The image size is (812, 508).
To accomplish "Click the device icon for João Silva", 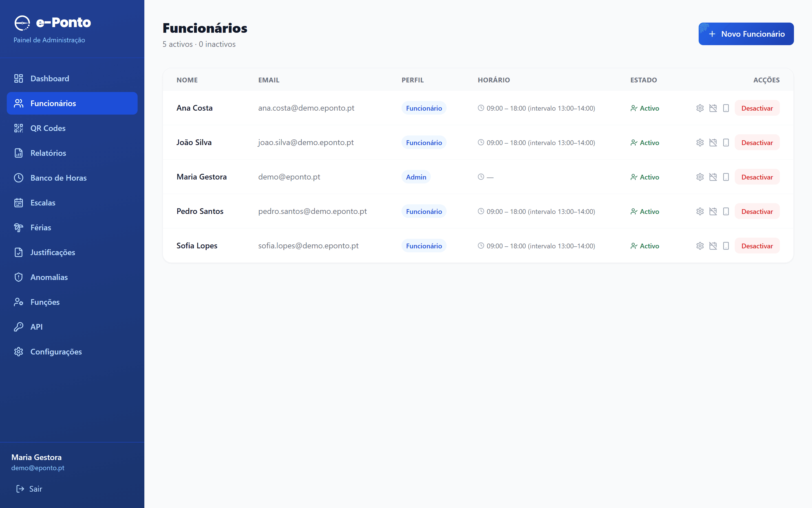I will click(726, 143).
